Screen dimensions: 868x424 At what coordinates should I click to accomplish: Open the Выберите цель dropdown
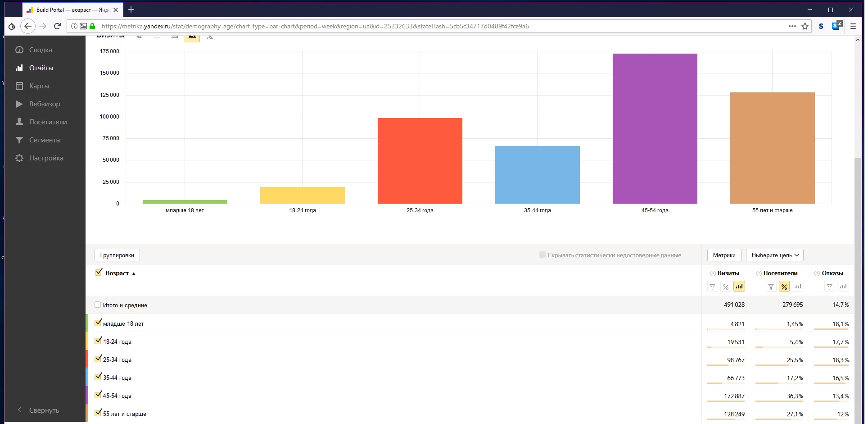pos(774,255)
